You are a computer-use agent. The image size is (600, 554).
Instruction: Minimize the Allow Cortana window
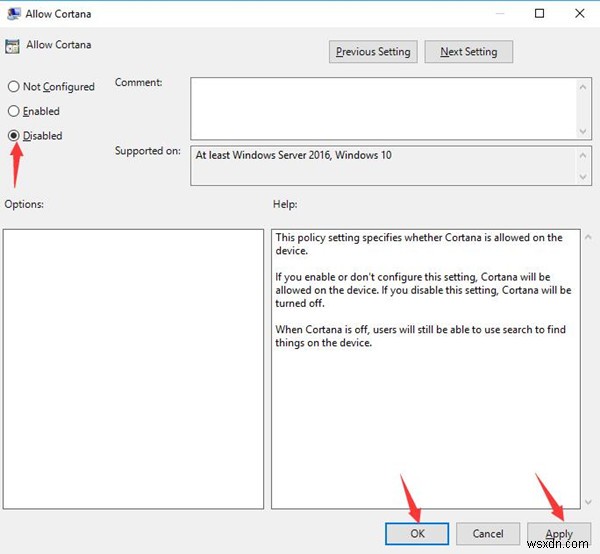(x=500, y=14)
